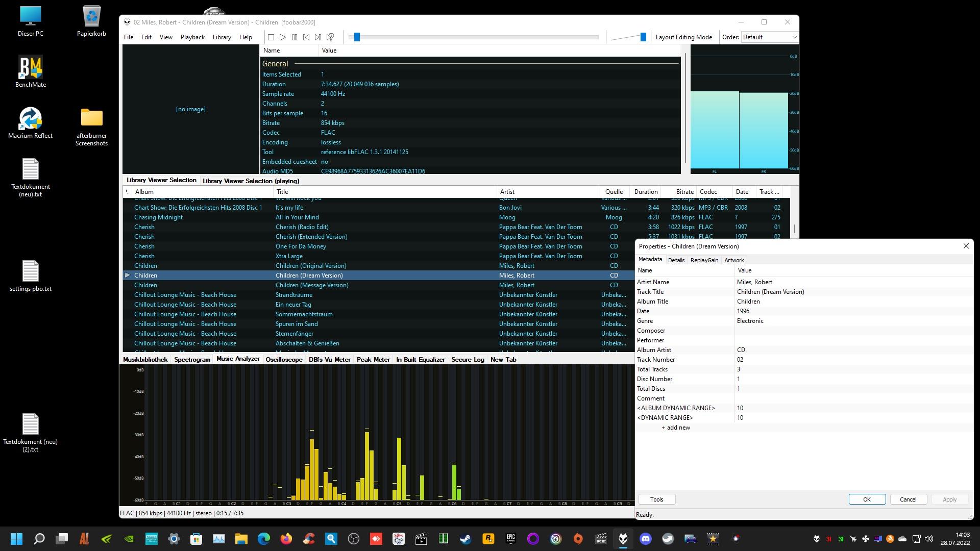Click the Stop playback button

271,37
